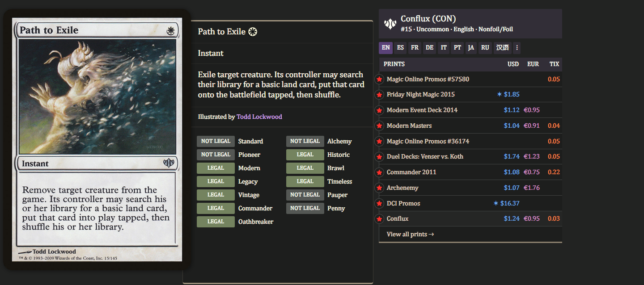The image size is (644, 285).
Task: Switch to the RU language tab
Action: tap(485, 48)
